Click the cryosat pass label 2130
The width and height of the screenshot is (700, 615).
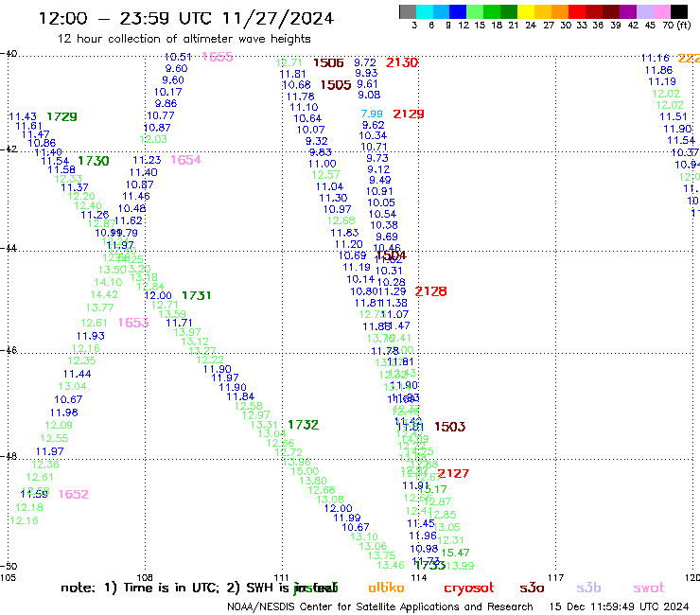pos(402,62)
